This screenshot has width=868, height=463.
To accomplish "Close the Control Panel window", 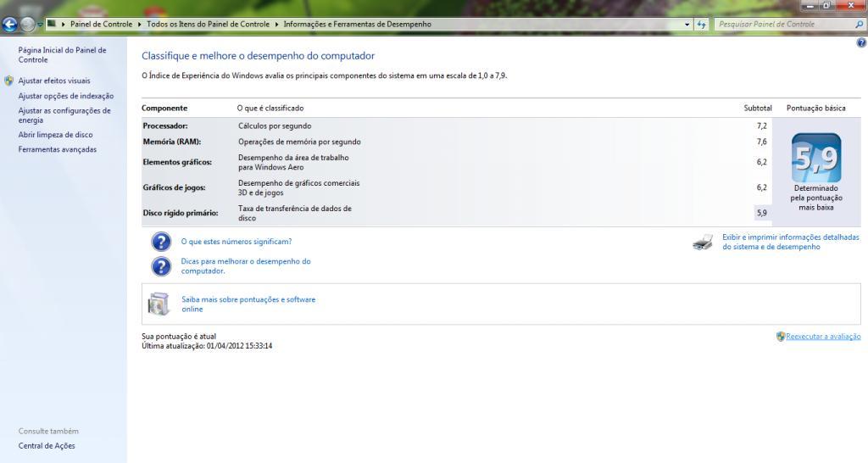I will (851, 6).
